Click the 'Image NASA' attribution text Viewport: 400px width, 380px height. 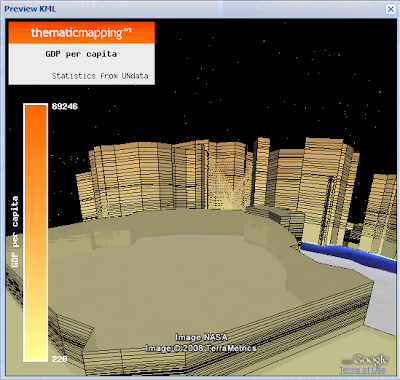[201, 337]
